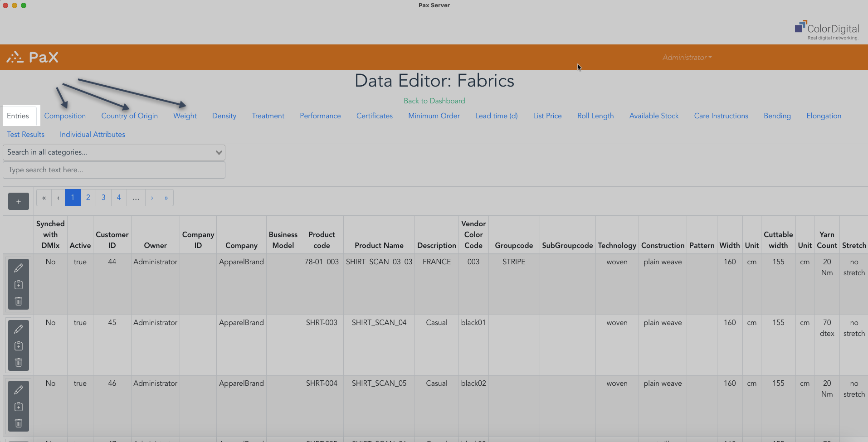
Task: Open the 'Search in all categories' dropdown
Action: click(x=114, y=152)
